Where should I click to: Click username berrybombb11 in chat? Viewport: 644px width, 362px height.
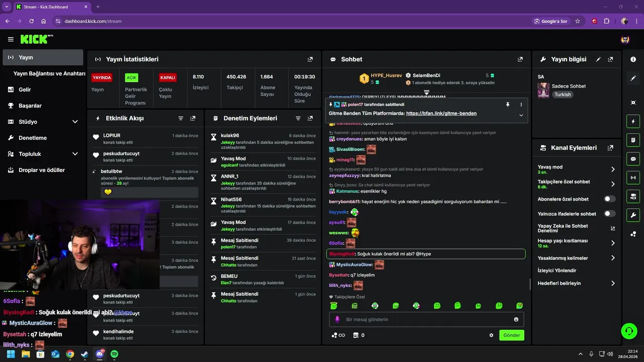[x=345, y=202]
